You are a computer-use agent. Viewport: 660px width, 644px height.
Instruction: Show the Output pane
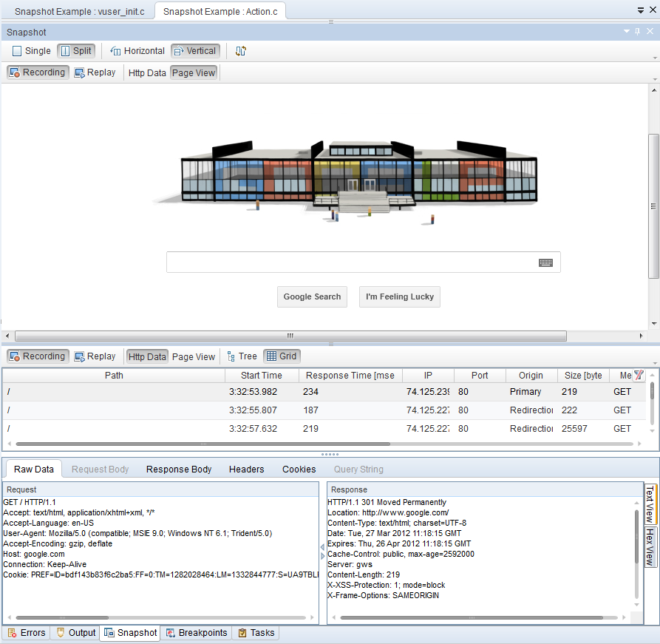tap(76, 633)
